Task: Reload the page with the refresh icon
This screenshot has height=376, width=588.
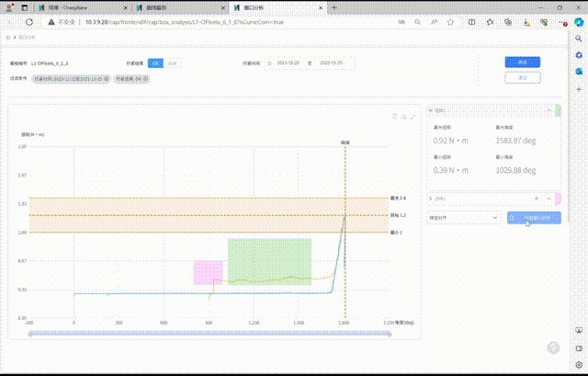Action: 29,22
